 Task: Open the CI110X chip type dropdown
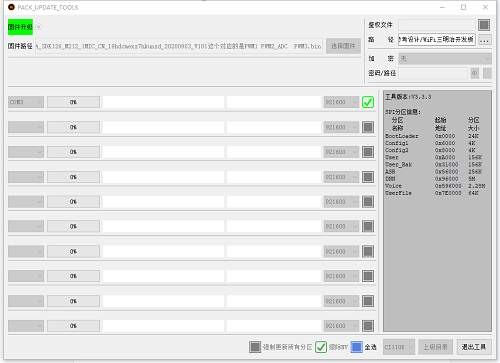(x=399, y=347)
